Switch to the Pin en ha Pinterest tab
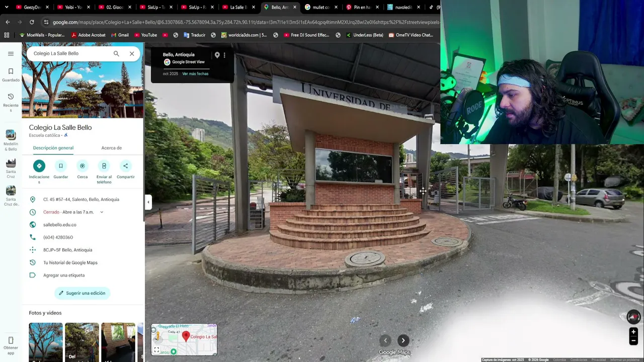Screen dimensions: 644x362 coord(362,7)
